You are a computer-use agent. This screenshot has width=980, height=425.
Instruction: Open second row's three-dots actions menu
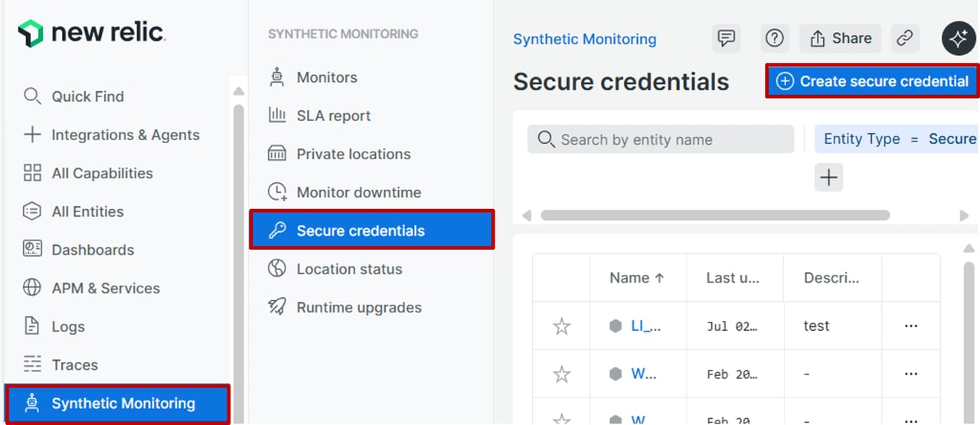(910, 374)
